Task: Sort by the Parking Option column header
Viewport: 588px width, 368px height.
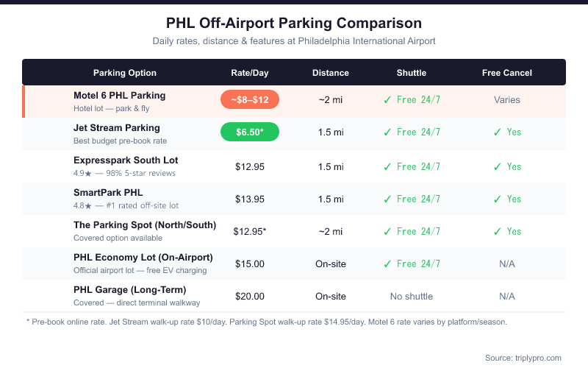Action: 125,73
